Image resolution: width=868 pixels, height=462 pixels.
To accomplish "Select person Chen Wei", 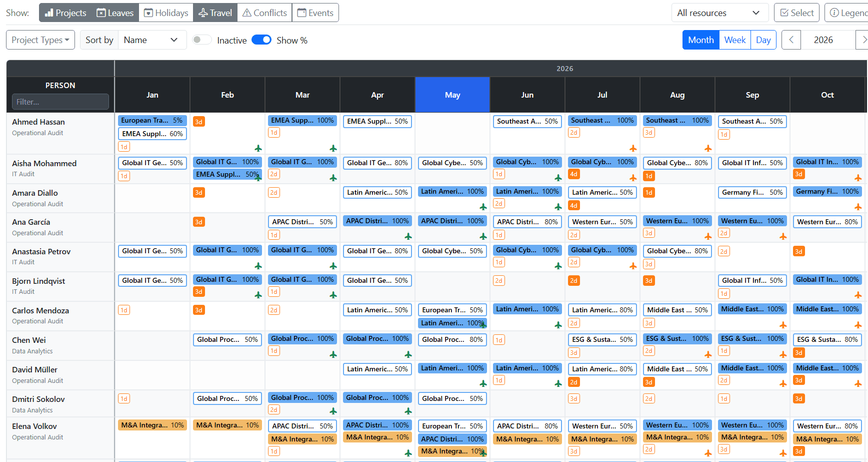I will pyautogui.click(x=29, y=340).
